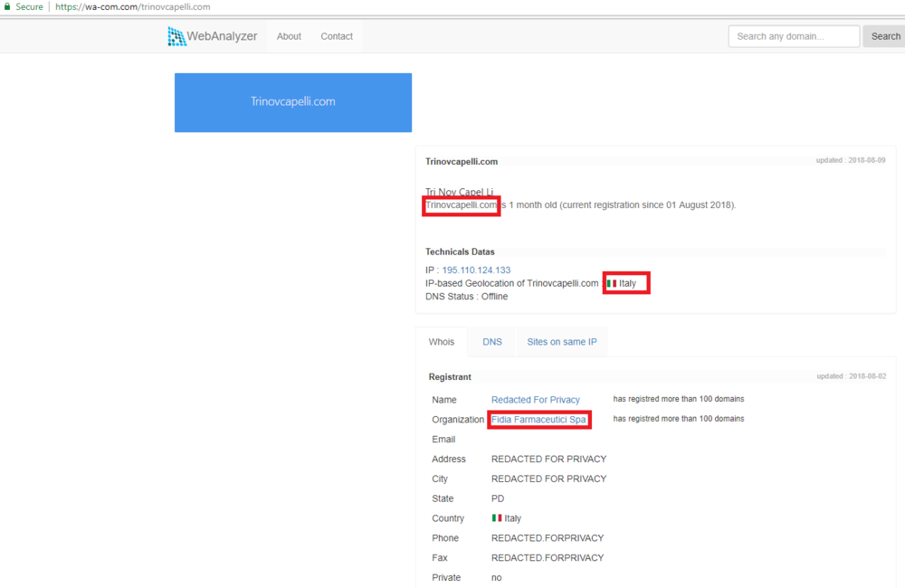The width and height of the screenshot is (905, 588).
Task: Click the Trinovcapelli.com panel heading
Action: pos(462,162)
